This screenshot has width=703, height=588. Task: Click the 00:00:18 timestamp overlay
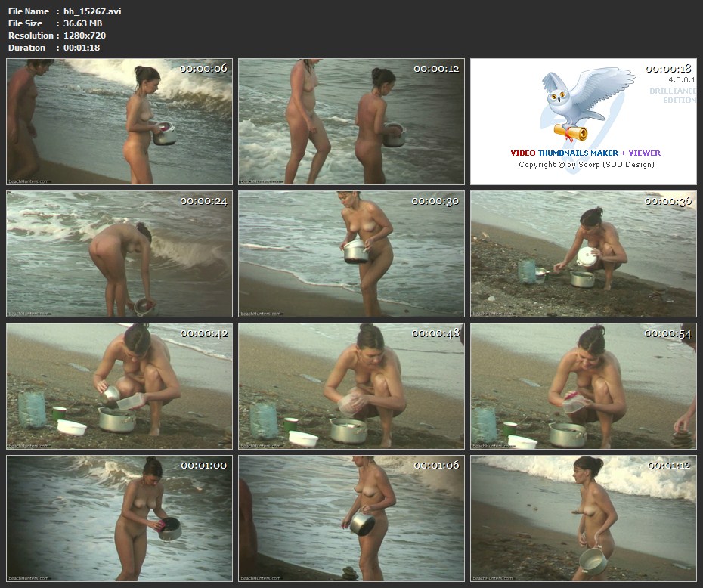tap(669, 69)
